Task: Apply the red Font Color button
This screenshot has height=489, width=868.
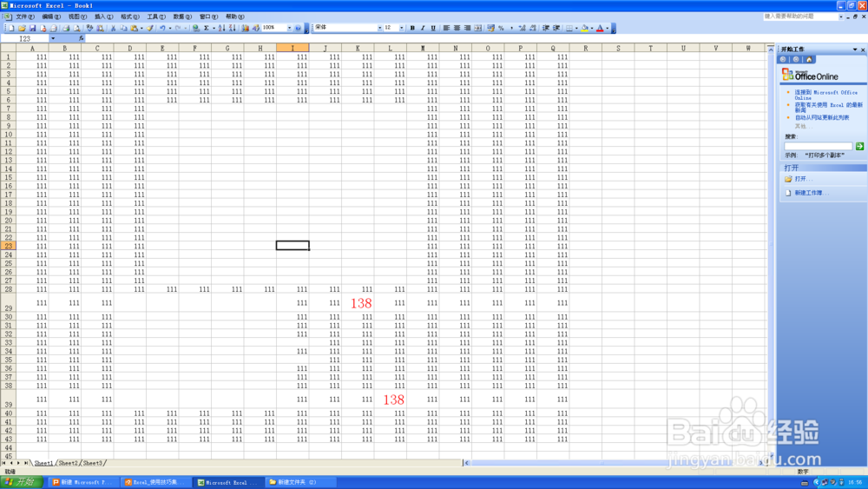Action: (x=600, y=28)
